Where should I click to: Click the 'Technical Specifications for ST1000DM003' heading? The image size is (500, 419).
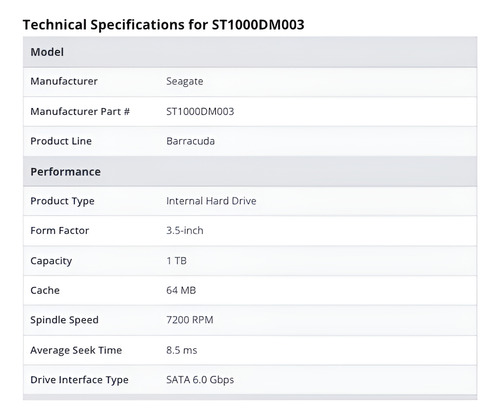tap(163, 25)
